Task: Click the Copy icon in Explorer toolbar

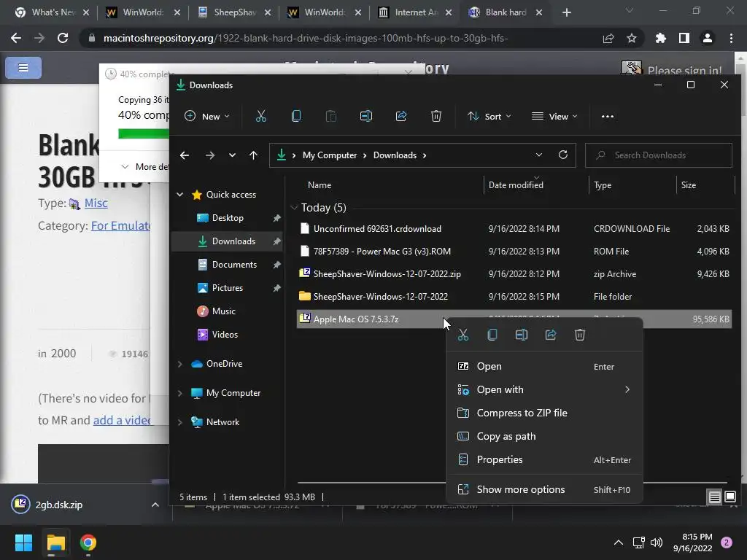Action: tap(296, 116)
